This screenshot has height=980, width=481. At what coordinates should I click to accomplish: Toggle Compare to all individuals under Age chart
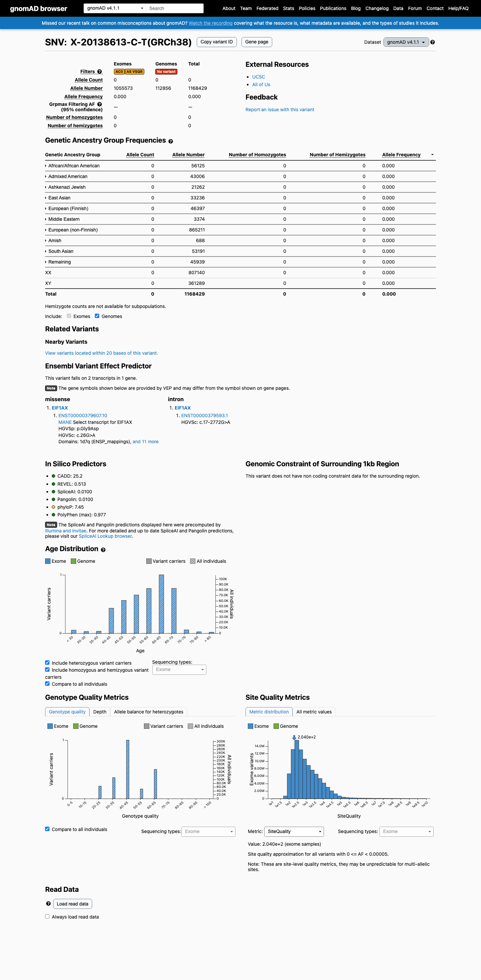click(47, 684)
